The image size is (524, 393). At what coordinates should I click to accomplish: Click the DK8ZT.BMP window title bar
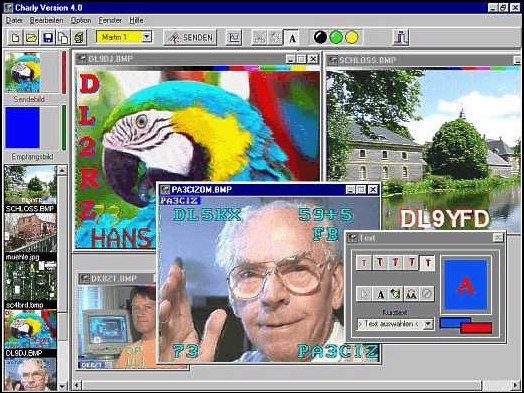pyautogui.click(x=117, y=278)
